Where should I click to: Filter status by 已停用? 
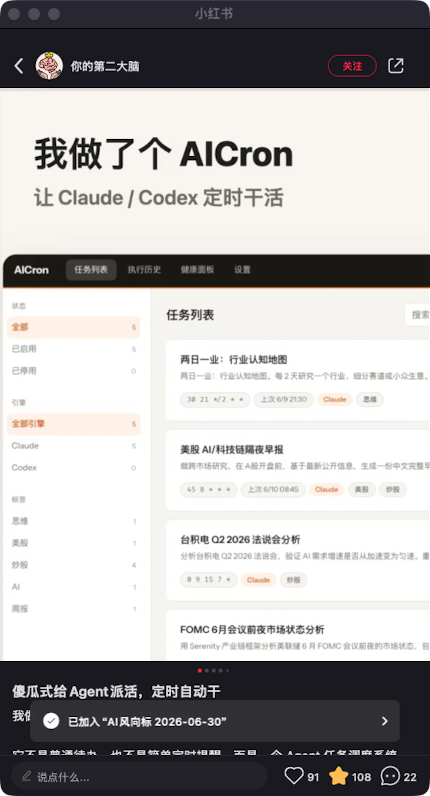click(x=74, y=371)
